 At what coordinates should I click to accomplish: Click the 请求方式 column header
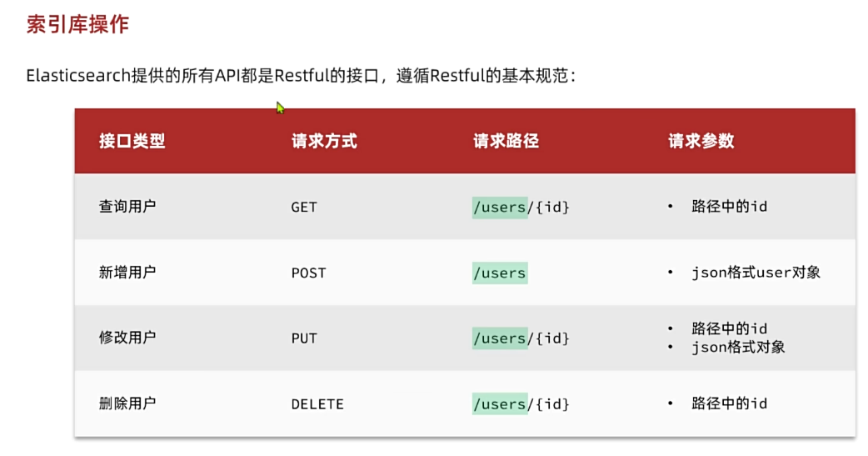[x=324, y=141]
